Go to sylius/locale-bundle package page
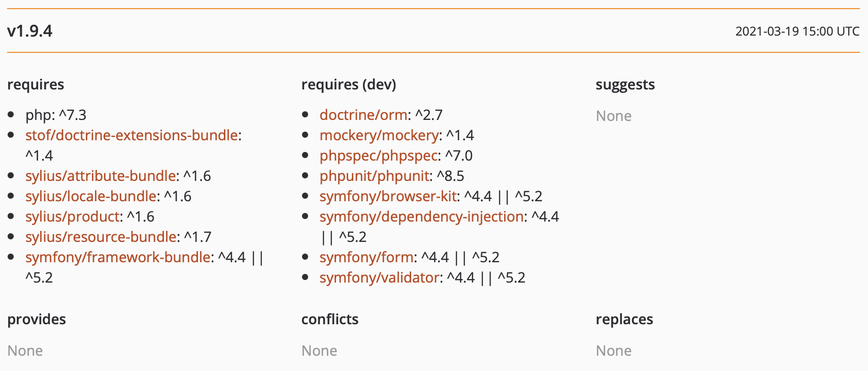 [x=91, y=196]
